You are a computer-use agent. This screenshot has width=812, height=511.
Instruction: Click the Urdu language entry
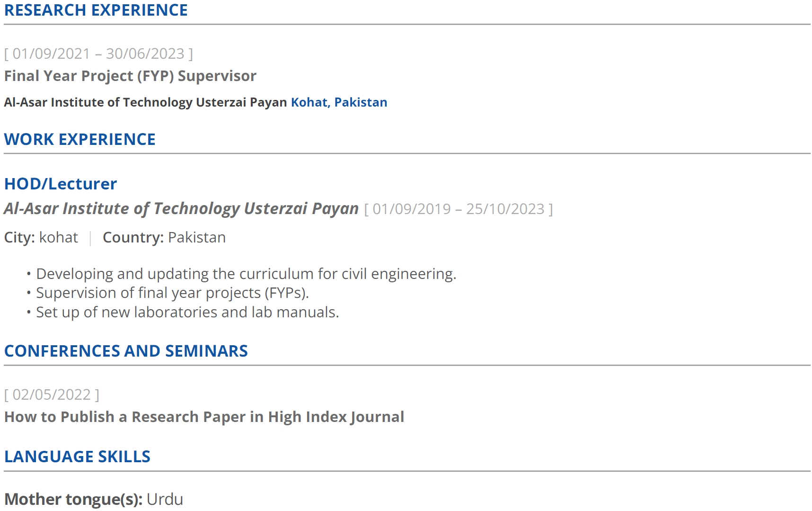[165, 500]
